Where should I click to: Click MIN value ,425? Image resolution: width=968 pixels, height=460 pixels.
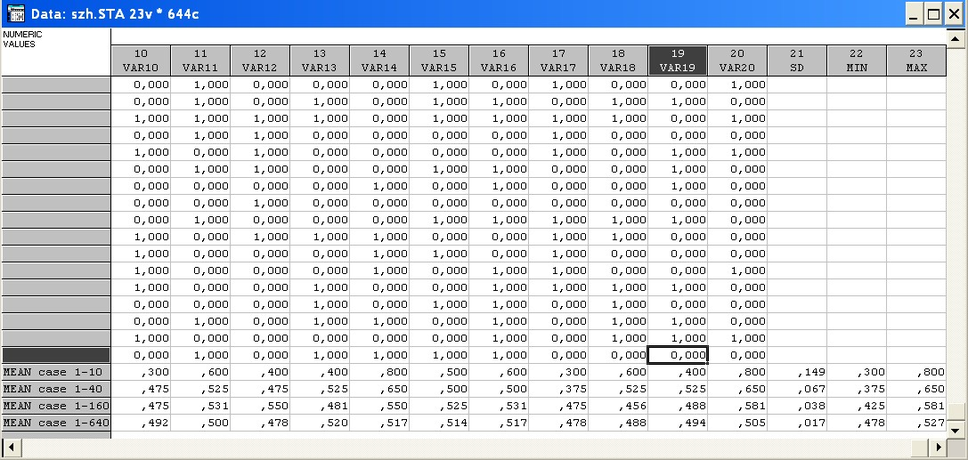(x=857, y=406)
